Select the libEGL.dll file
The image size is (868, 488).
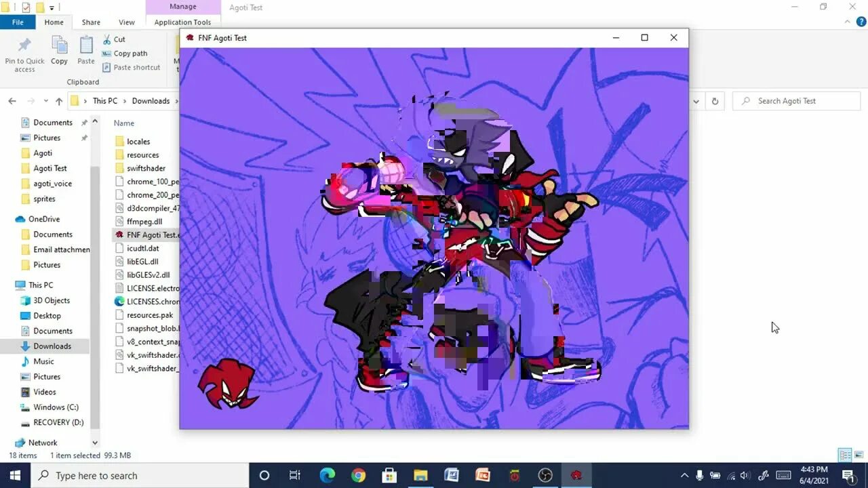(x=142, y=262)
